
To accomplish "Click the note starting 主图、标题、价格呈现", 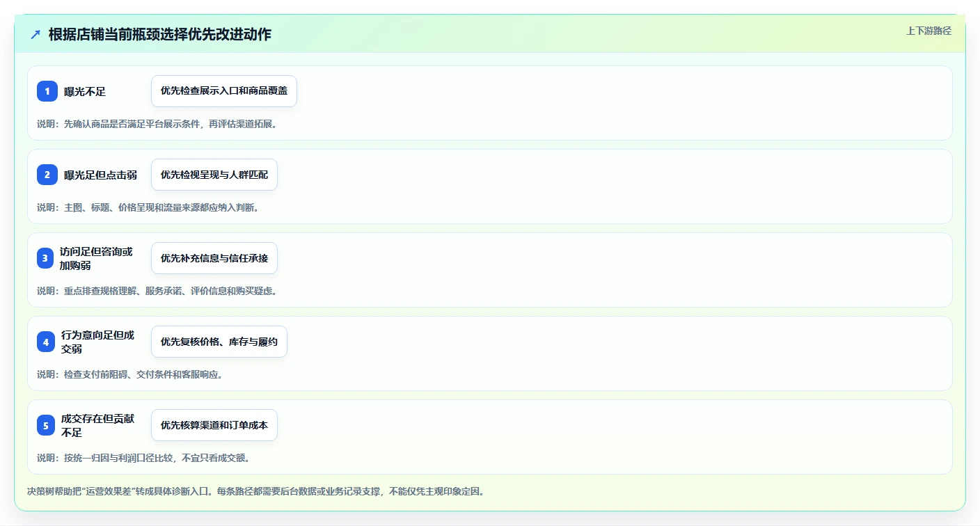I will click(148, 207).
